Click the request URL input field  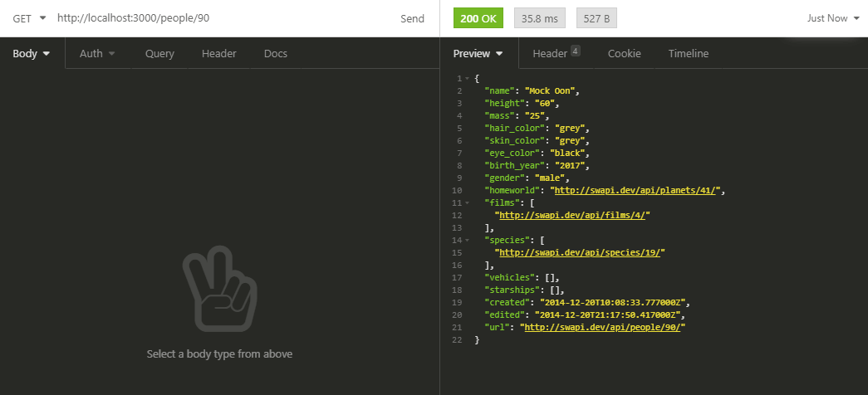pyautogui.click(x=216, y=18)
